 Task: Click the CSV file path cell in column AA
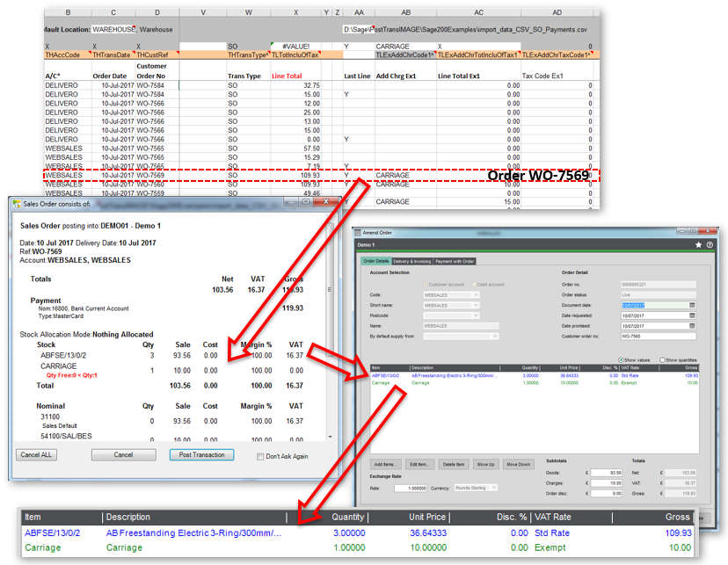pos(465,29)
